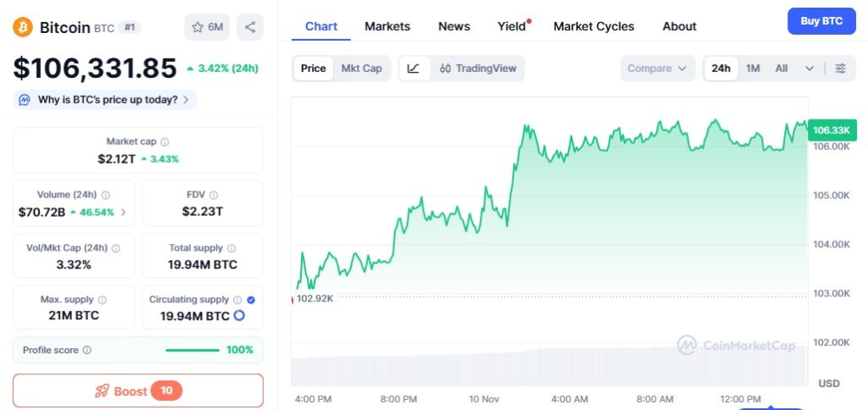Click the info icon next to Market cap
The image size is (868, 410).
click(x=164, y=142)
